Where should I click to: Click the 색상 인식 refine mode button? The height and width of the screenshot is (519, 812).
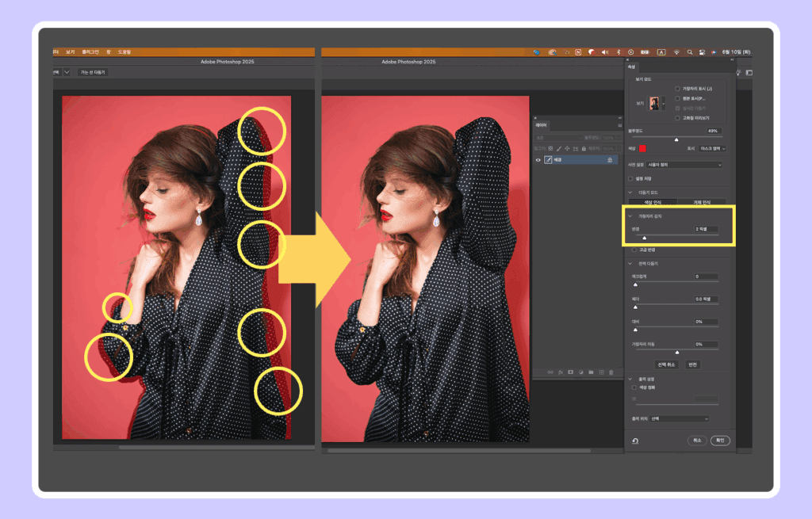[653, 202]
